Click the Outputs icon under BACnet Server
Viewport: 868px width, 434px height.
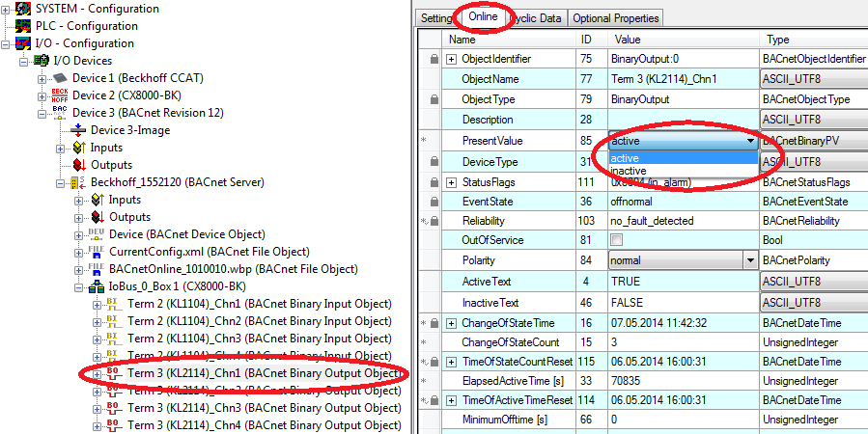click(98, 217)
